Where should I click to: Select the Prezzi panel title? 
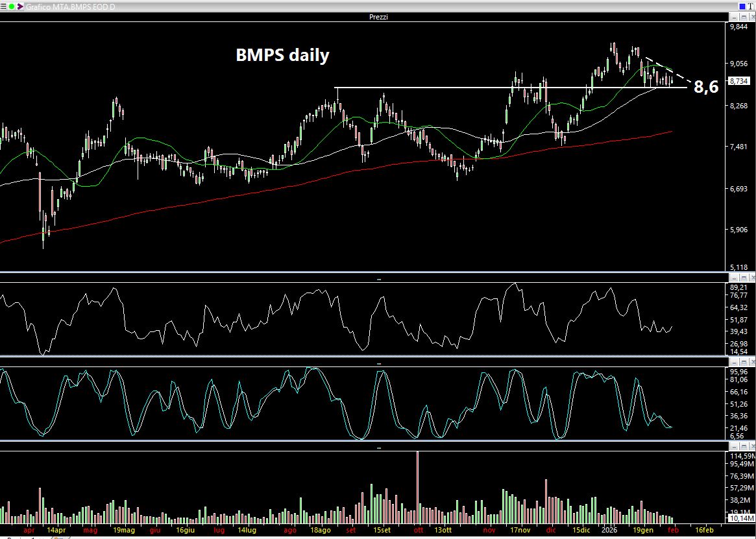[x=378, y=17]
